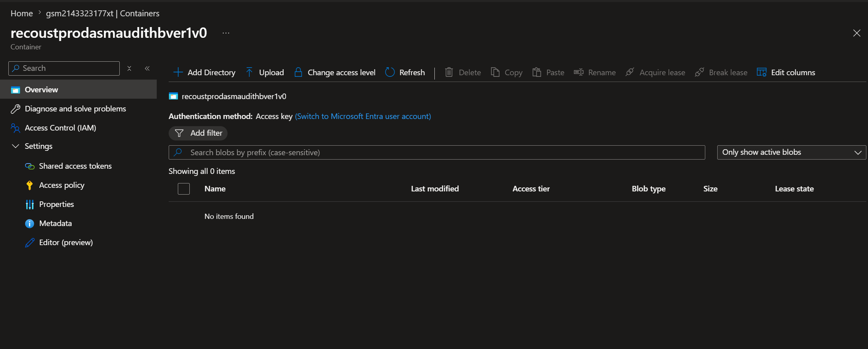Click the Add Directory label
Viewport: 868px width, 349px height.
[x=212, y=72]
